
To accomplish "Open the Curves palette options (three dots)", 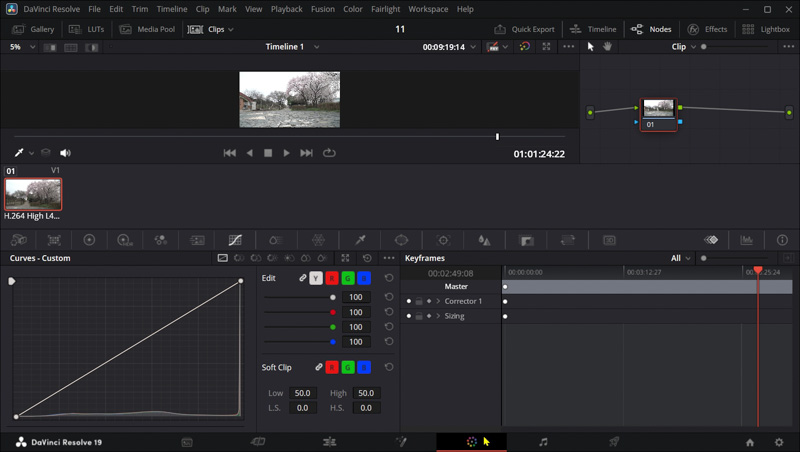I will 389,258.
